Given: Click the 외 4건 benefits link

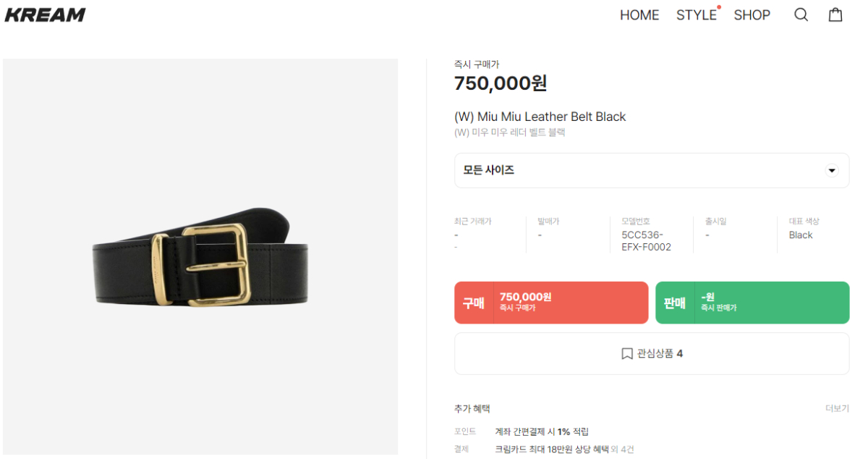Looking at the screenshot, I should click(x=623, y=450).
